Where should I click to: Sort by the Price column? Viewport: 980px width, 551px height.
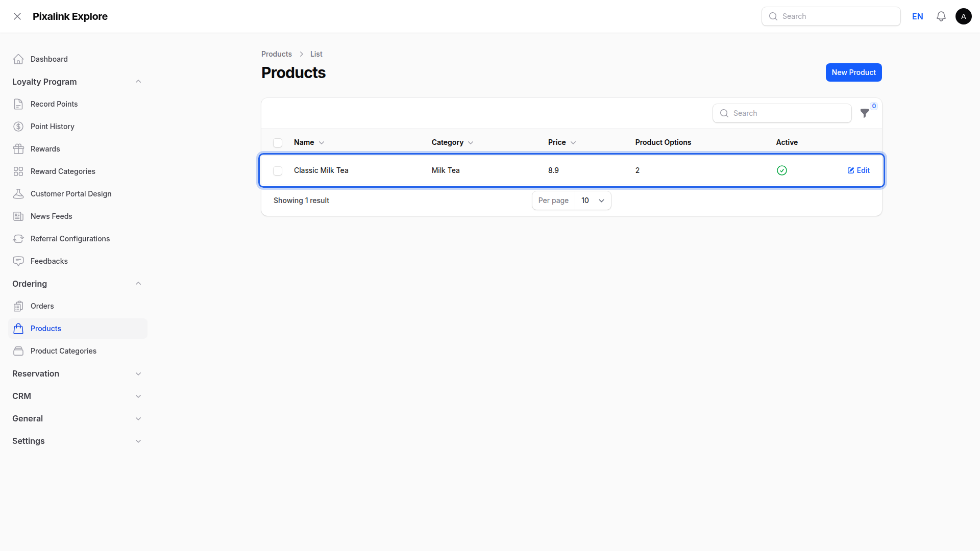[562, 142]
